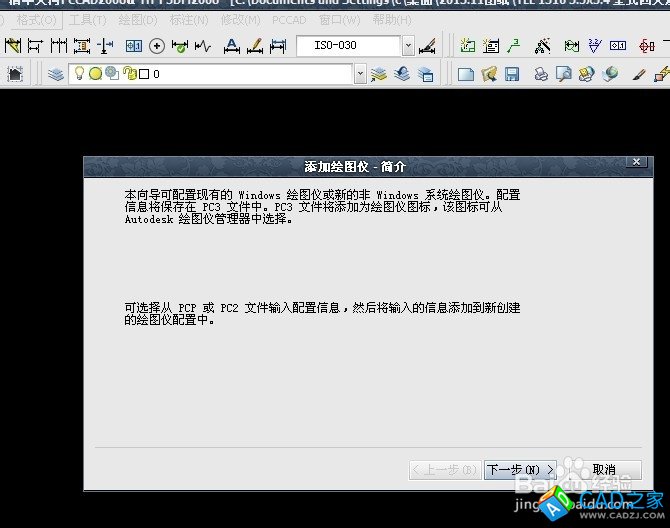Click the layer 0 white color swatch
Screen dimensions: 670x528
[144, 74]
